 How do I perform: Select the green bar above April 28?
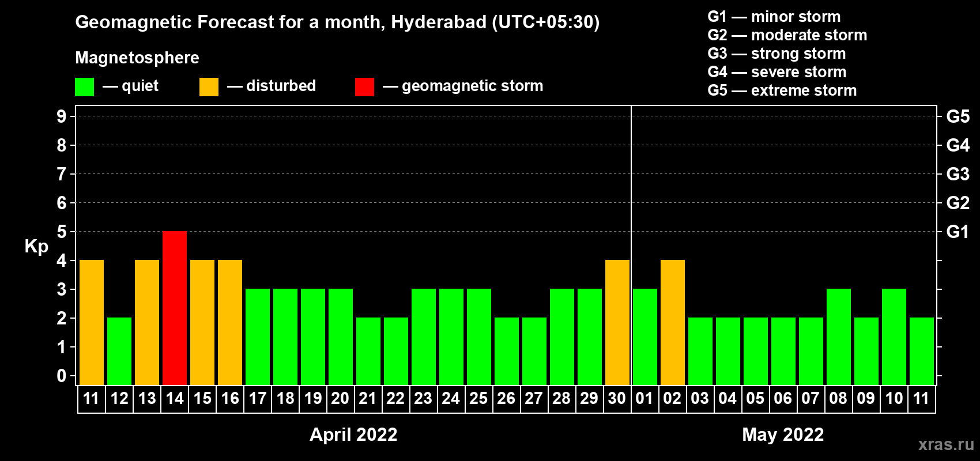[x=562, y=337]
